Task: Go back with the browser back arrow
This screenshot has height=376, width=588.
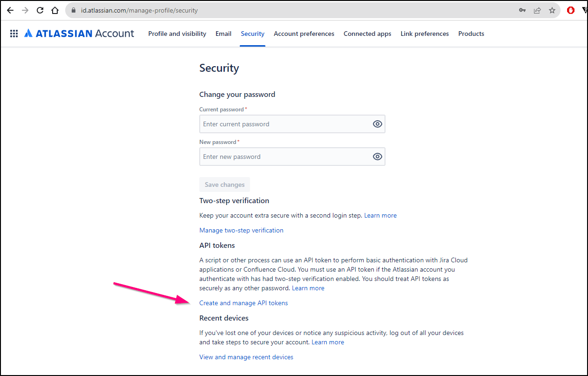Action: tap(10, 10)
